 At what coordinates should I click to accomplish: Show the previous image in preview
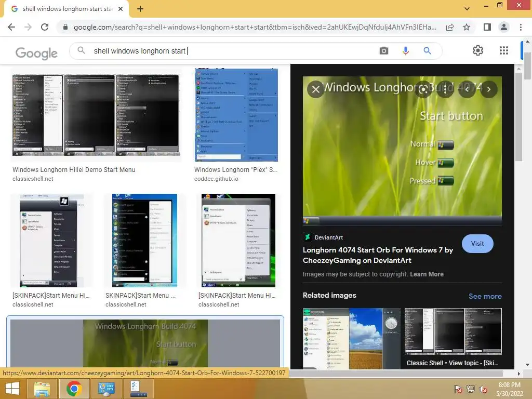pos(467,89)
